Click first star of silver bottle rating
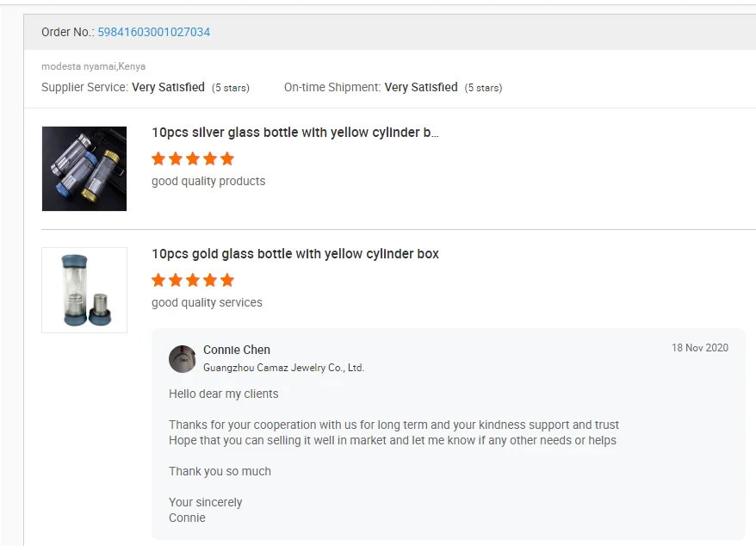This screenshot has width=756, height=546. (158, 158)
